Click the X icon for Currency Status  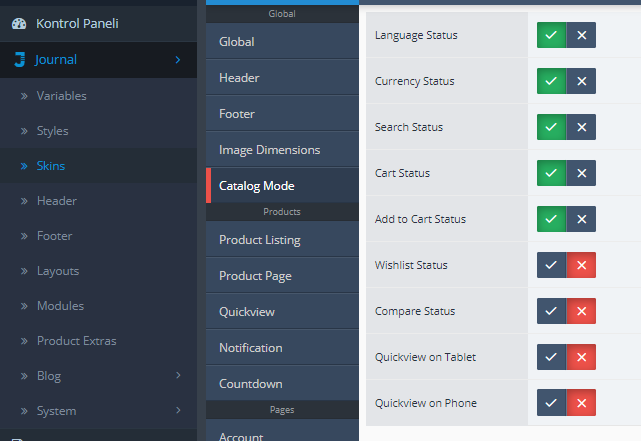[581, 81]
